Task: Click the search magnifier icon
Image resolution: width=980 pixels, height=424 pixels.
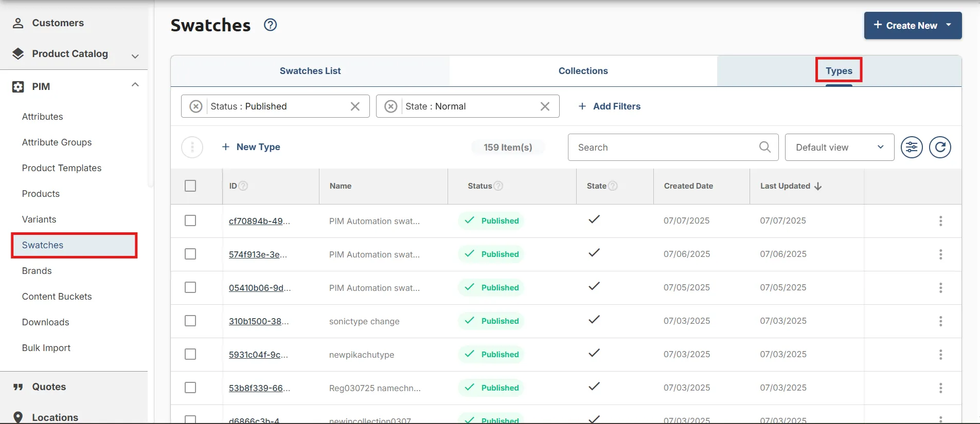Action: coord(765,147)
